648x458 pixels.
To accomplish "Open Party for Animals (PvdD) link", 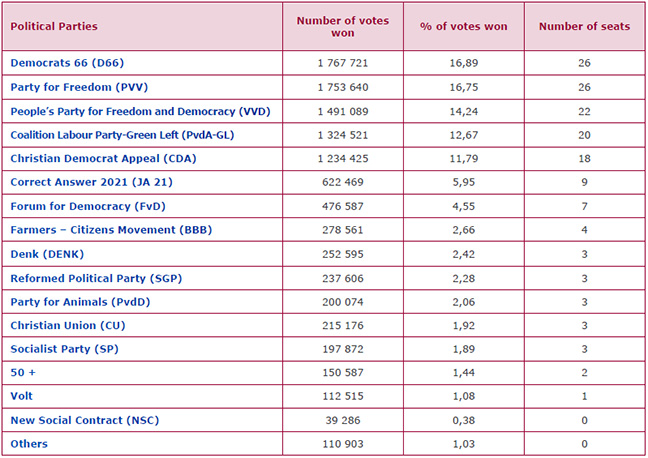I will pyautogui.click(x=81, y=301).
